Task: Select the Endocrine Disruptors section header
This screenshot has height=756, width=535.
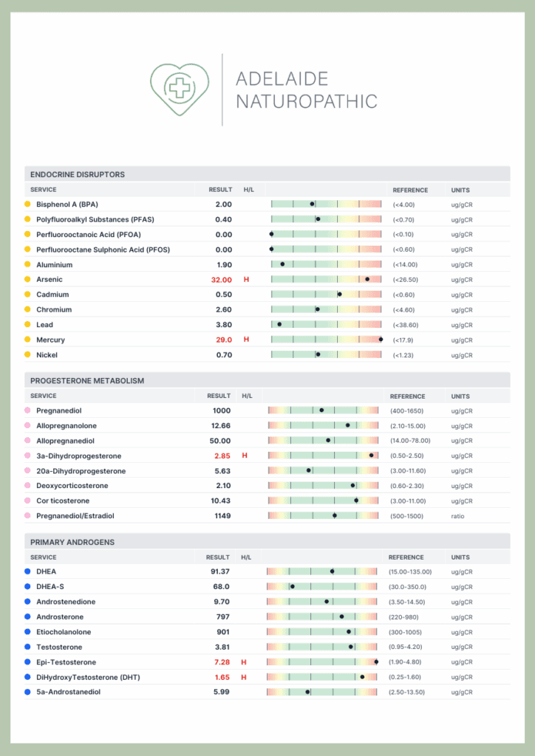Action: coord(78,174)
